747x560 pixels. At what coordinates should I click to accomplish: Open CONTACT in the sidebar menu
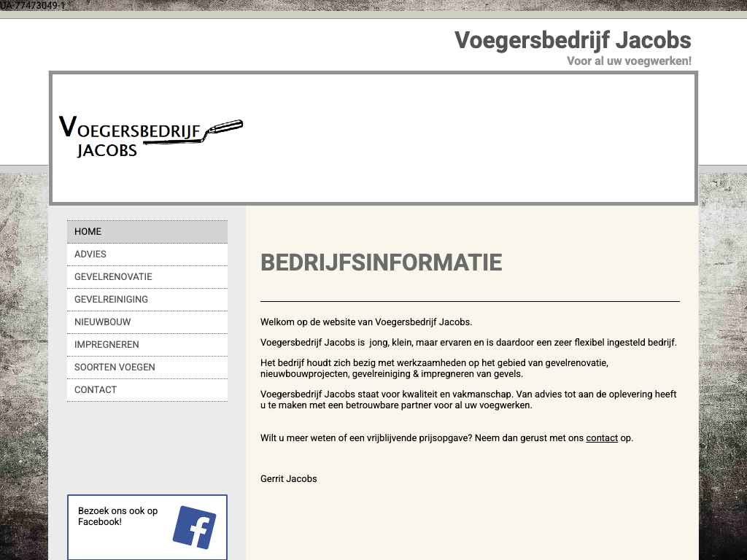(147, 390)
